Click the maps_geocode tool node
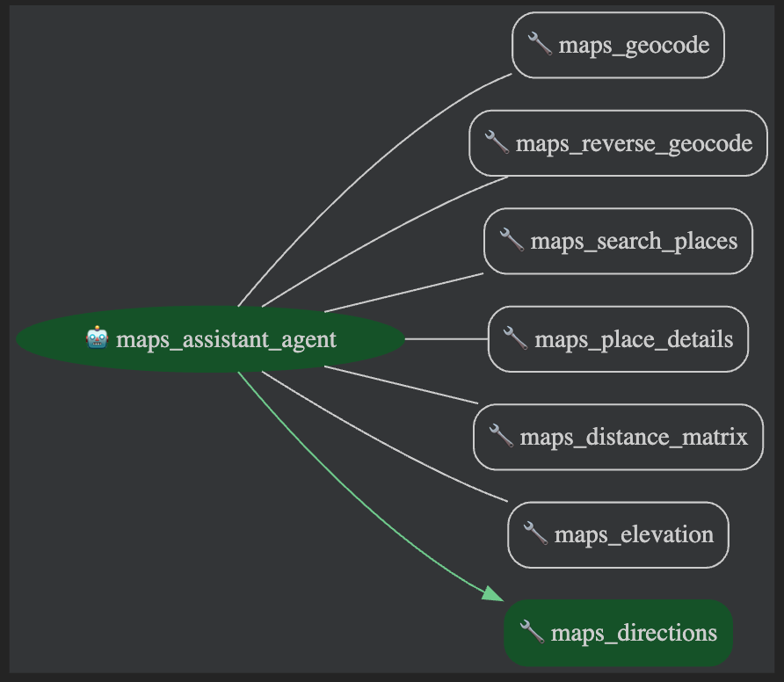 618,46
